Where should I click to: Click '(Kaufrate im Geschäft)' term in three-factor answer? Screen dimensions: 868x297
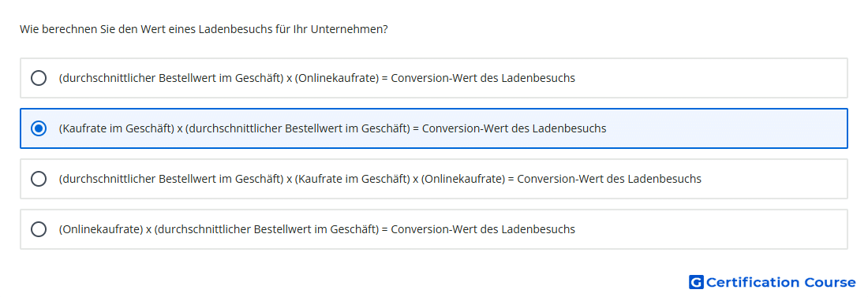[x=353, y=179]
